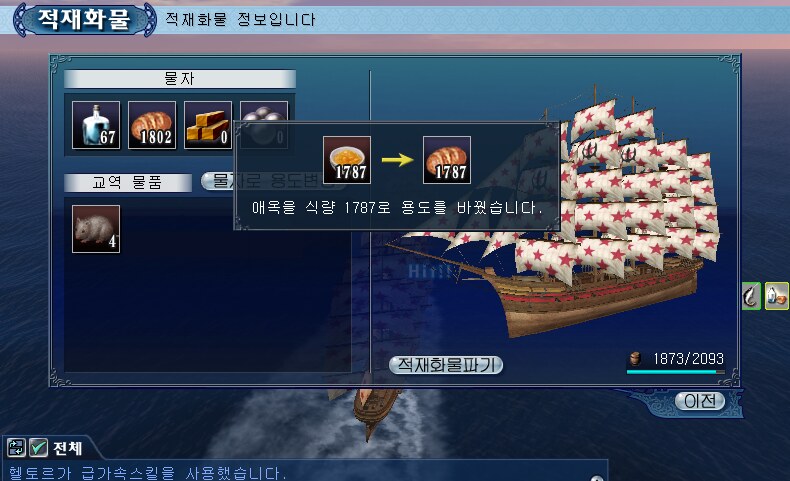This screenshot has height=481, width=790.
Task: Click the yellow food bowl icon in popup
Action: [347, 160]
